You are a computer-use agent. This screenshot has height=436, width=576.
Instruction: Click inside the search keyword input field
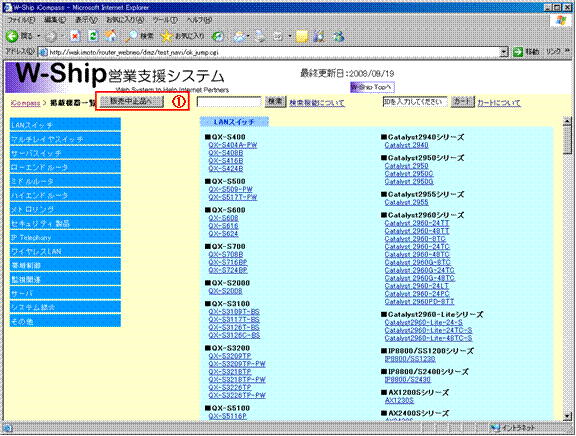point(229,102)
